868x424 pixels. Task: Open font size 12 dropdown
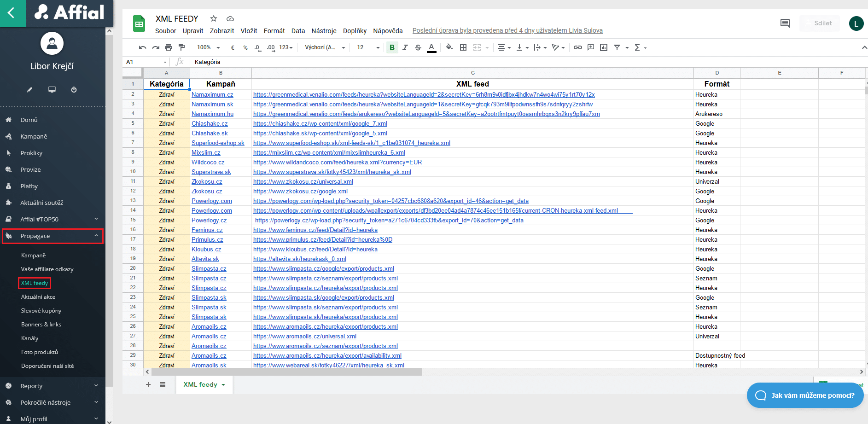pyautogui.click(x=368, y=47)
